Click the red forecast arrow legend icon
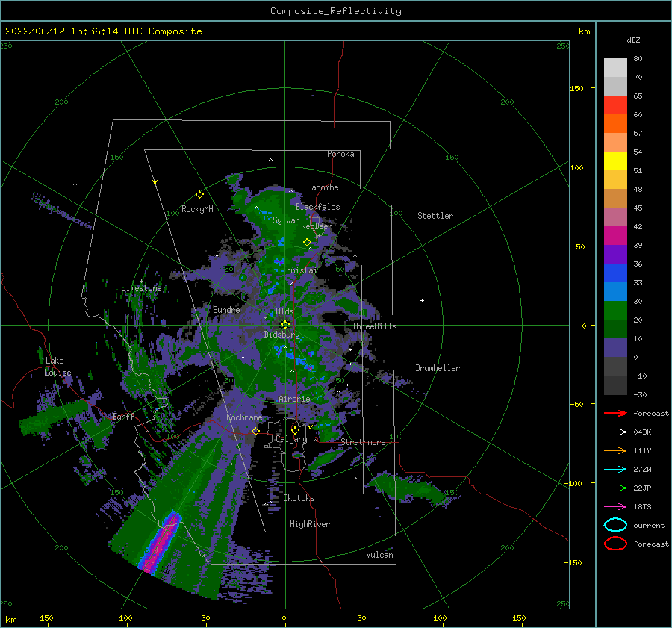This screenshot has height=628, width=672. [x=615, y=413]
